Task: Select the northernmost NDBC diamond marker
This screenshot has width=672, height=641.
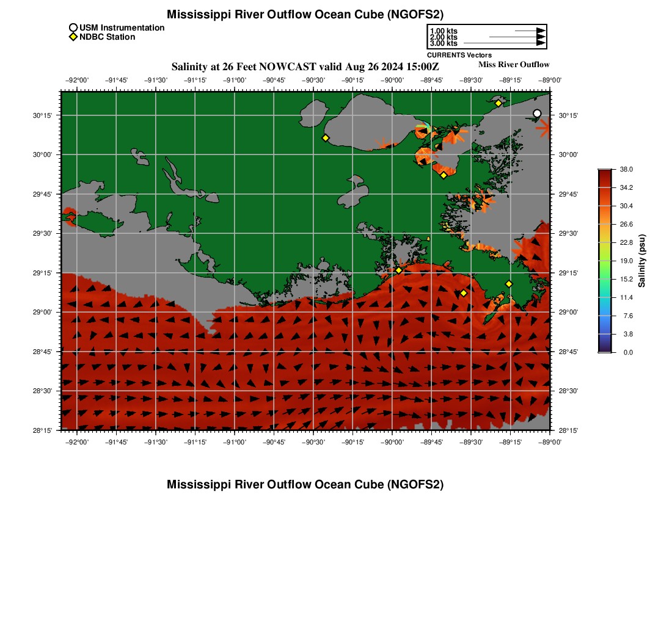Action: 499,103
